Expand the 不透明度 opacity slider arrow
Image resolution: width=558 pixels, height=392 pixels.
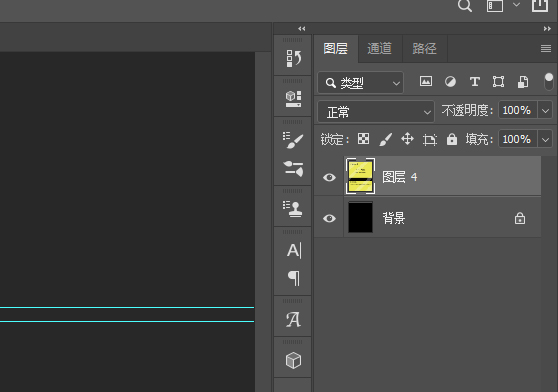point(546,110)
